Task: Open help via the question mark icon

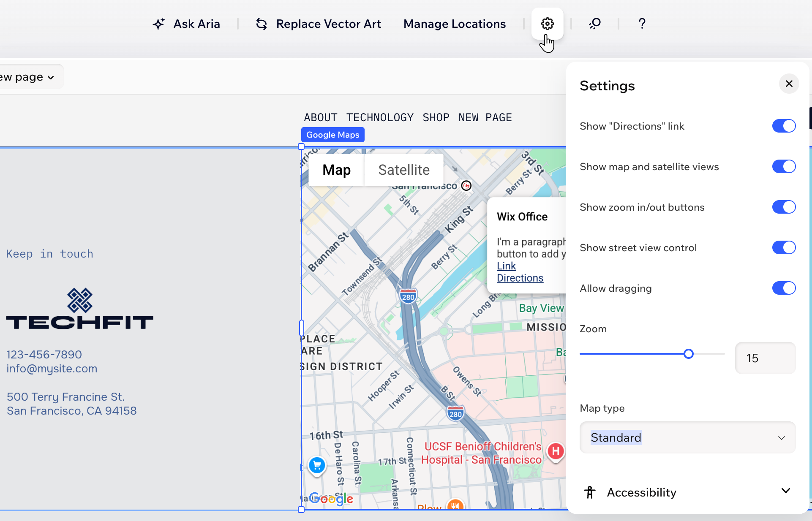Action: 642,24
